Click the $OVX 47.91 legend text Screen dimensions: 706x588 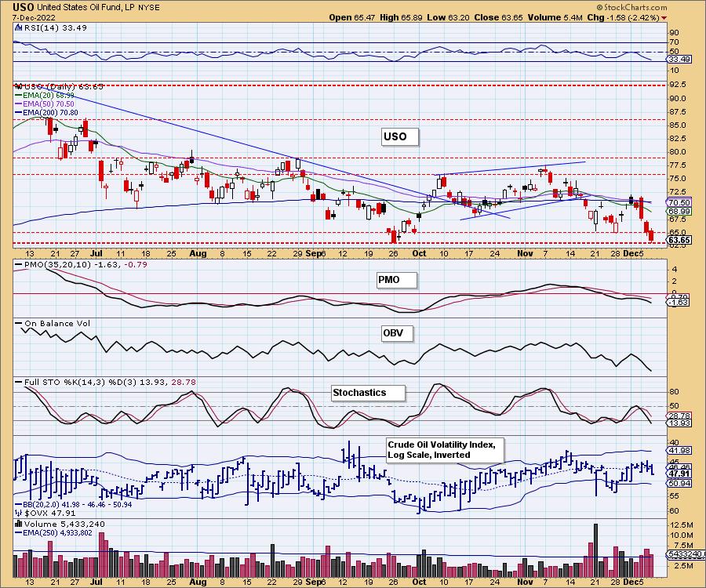coord(45,513)
